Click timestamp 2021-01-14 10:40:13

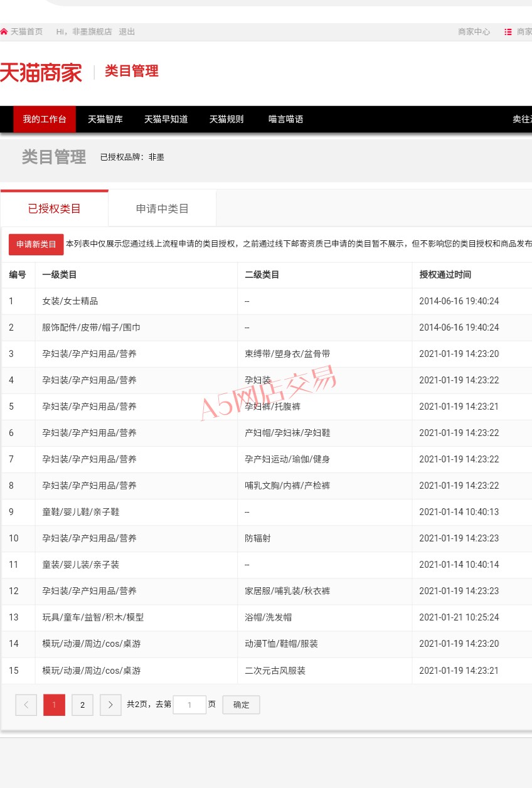pyautogui.click(x=459, y=512)
